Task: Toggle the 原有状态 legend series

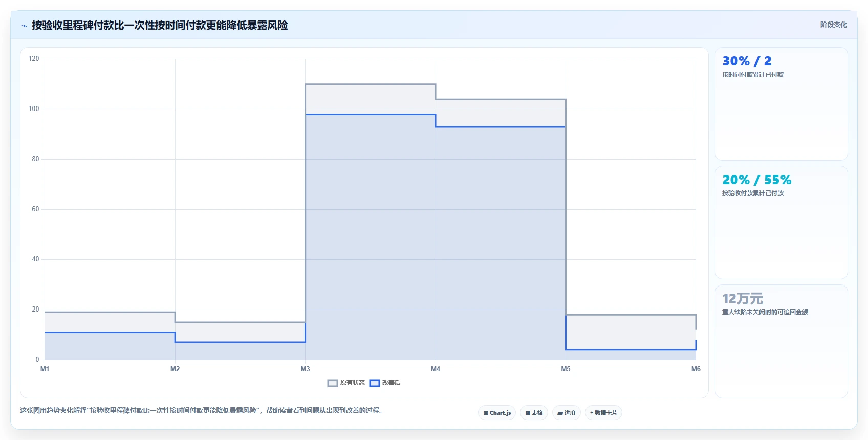Action: (x=346, y=383)
